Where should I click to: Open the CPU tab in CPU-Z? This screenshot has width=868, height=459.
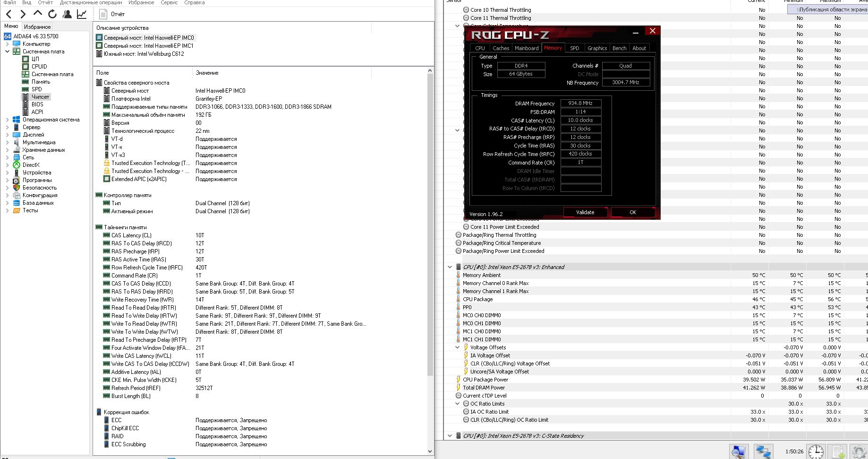(x=480, y=48)
